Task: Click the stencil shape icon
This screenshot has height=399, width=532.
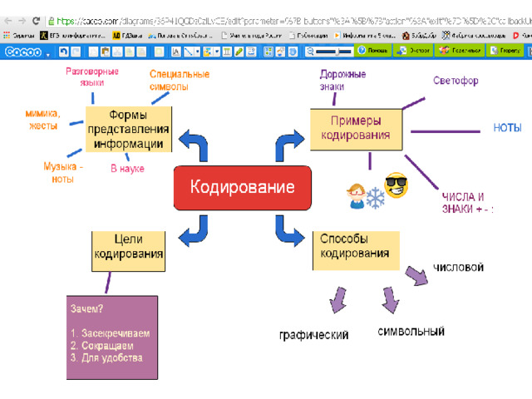Action: tap(159, 52)
